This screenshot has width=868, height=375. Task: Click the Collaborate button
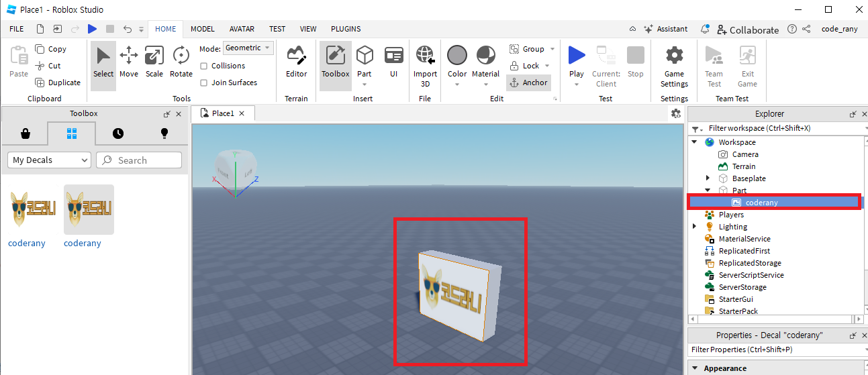click(748, 30)
